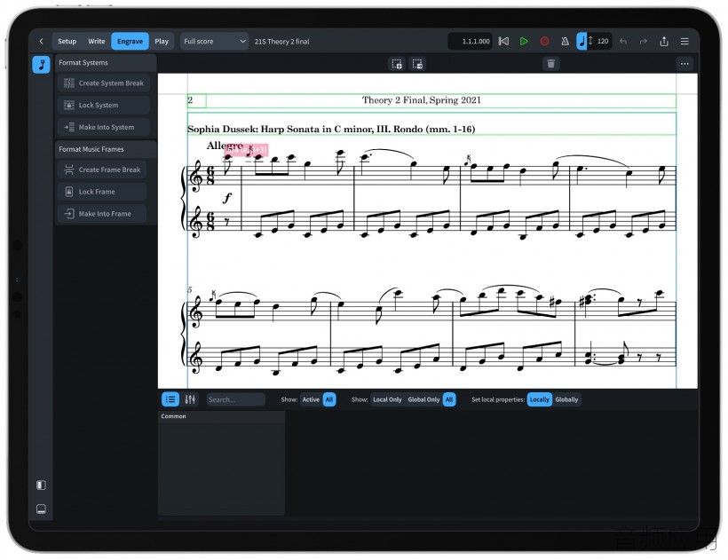This screenshot has width=728, height=560.
Task: Go back using the left chevron
Action: [x=42, y=42]
